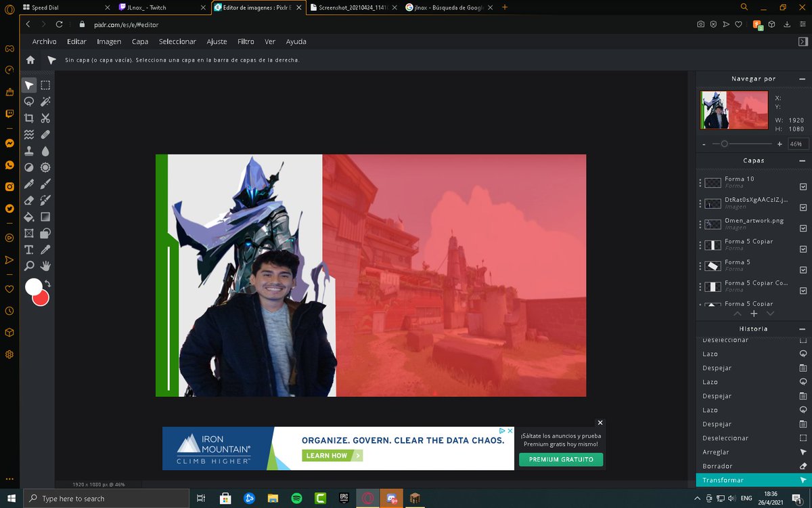Click the Windows taskbar search box
This screenshot has height=508, width=812.
coord(107,499)
